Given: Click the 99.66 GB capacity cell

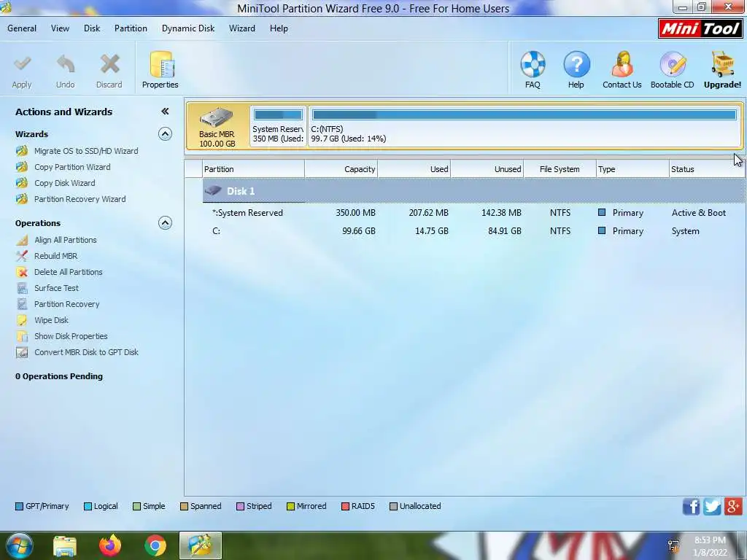Looking at the screenshot, I should [x=359, y=231].
